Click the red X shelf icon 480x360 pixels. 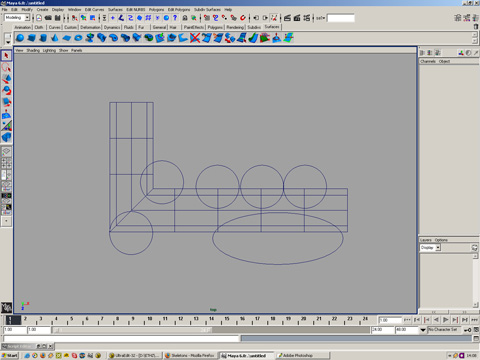(195, 38)
